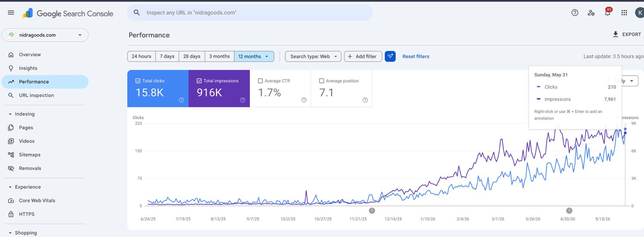This screenshot has width=644, height=237.
Task: Click the Inspect any URL search field
Action: pos(250,12)
